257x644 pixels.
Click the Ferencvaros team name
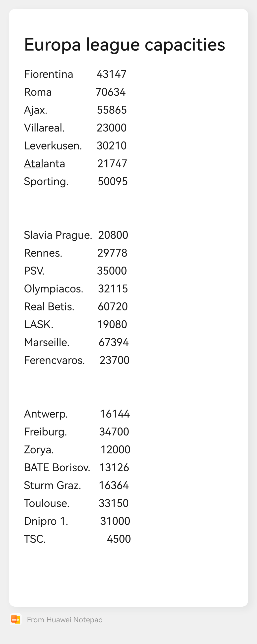[54, 360]
